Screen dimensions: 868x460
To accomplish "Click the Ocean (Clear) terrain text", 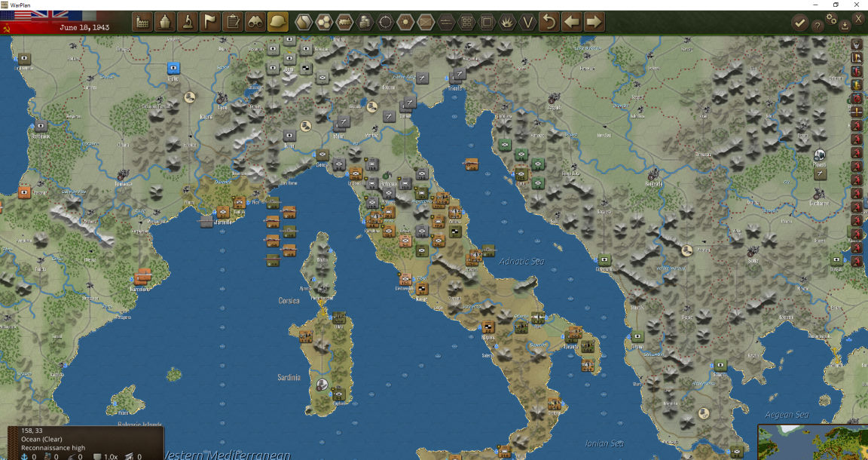I will tap(42, 439).
